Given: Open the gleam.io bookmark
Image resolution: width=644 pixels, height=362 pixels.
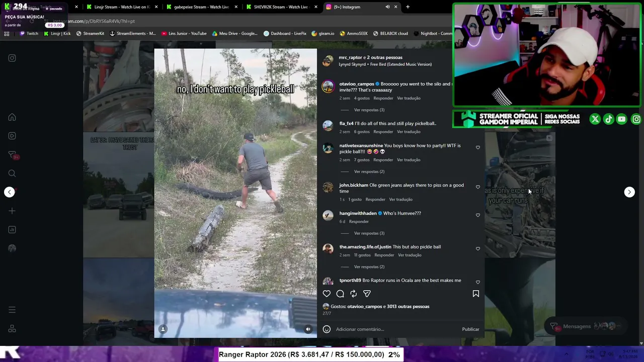Looking at the screenshot, I should tap(323, 34).
